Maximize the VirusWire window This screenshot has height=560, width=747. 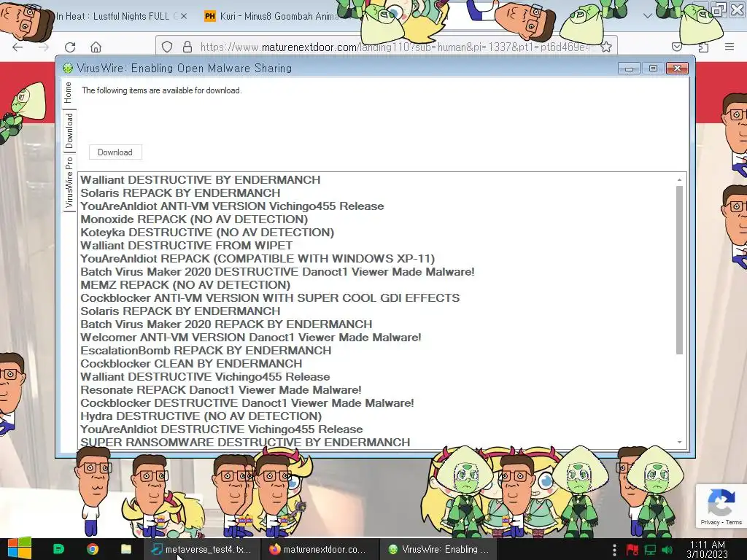click(653, 69)
